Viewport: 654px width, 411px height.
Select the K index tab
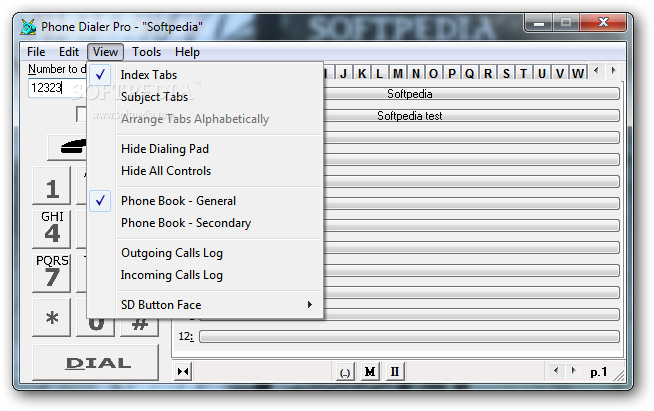tap(362, 74)
